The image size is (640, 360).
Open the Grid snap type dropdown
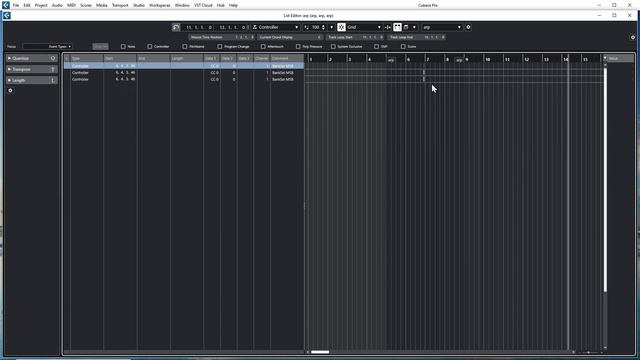click(x=364, y=27)
